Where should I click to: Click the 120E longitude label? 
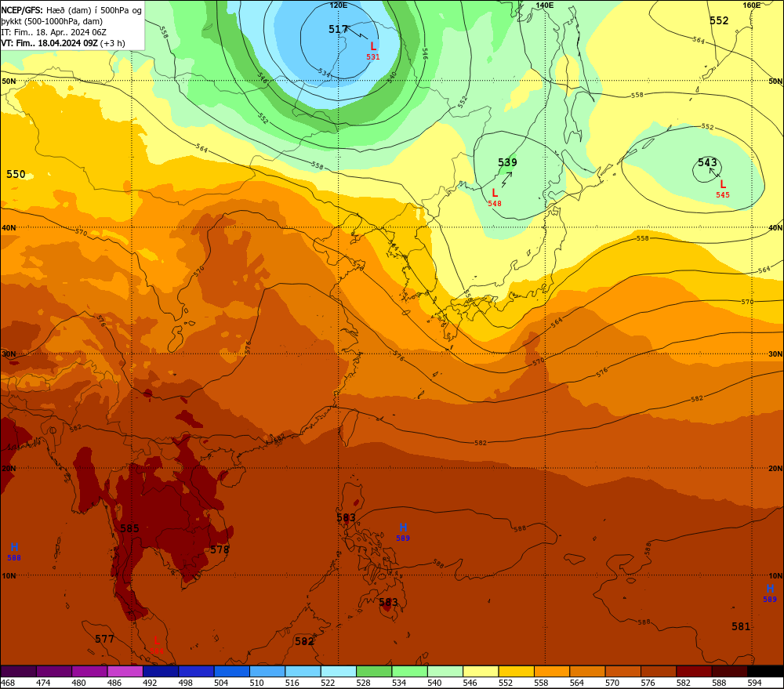coord(339,5)
